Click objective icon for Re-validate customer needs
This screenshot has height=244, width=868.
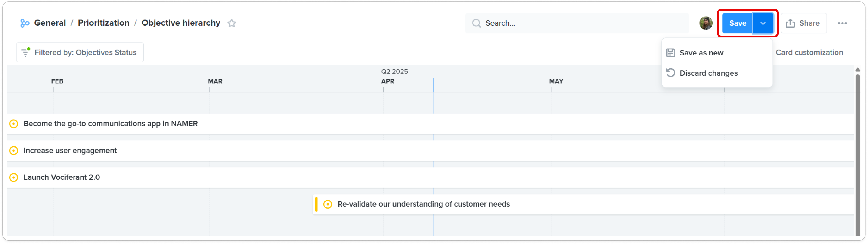[328, 204]
